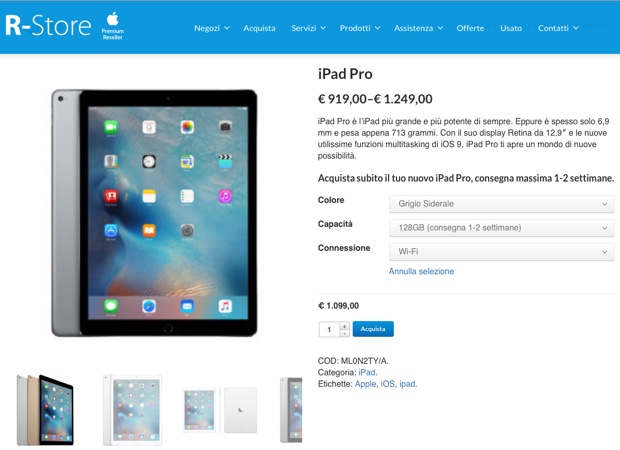Open the Connessione dropdown showing Wi-Fi

tap(501, 251)
